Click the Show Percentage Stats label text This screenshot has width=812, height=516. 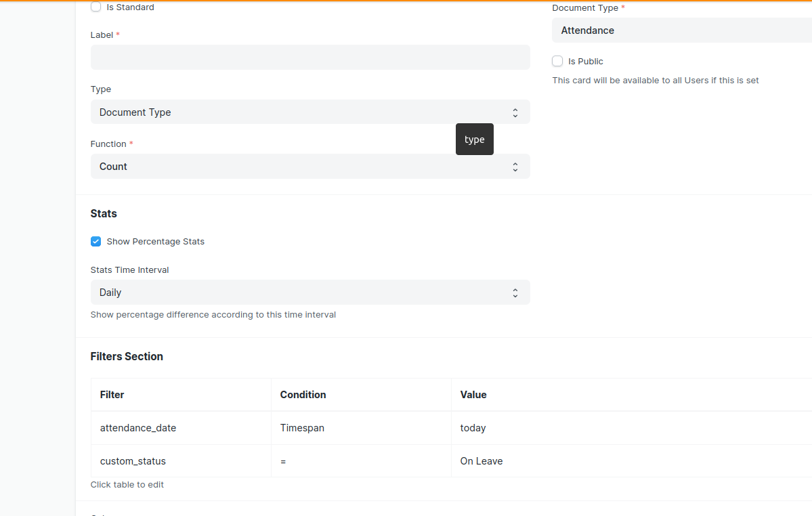[155, 242]
